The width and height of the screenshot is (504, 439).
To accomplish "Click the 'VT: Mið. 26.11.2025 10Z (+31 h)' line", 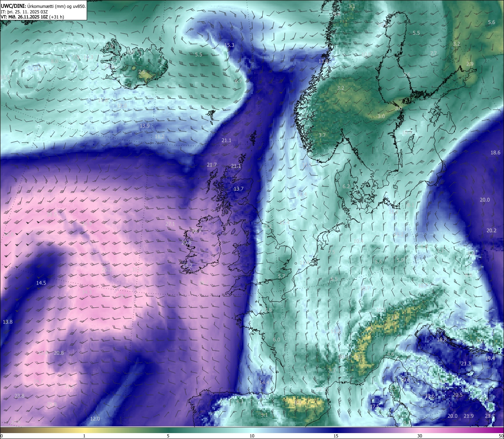I will 32,17.
